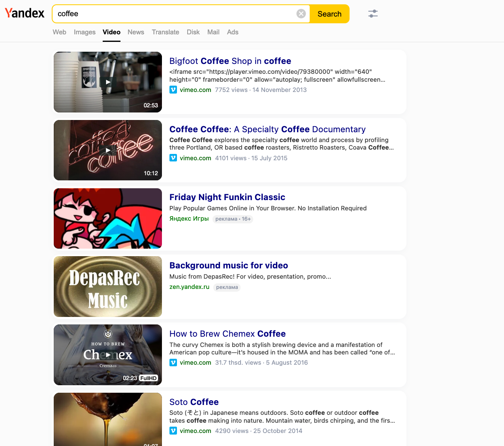Click the Яндекс Игры source link
Image resolution: width=504 pixels, height=446 pixels.
(189, 218)
